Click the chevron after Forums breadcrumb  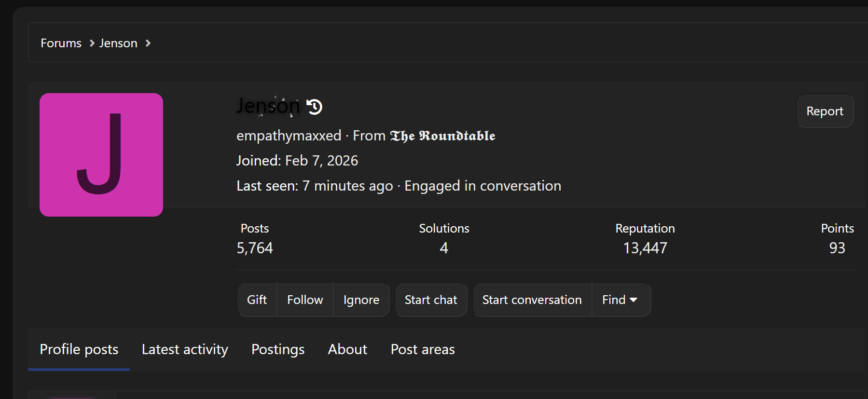[x=92, y=43]
